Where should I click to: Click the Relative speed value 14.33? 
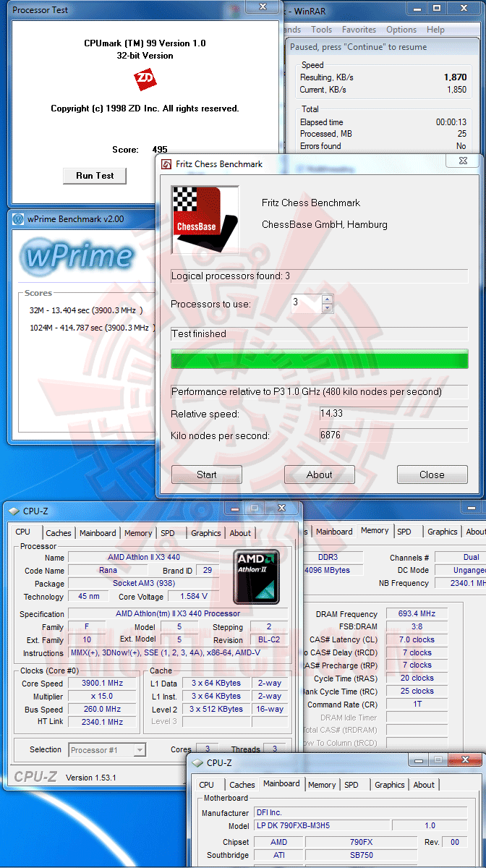[394, 414]
